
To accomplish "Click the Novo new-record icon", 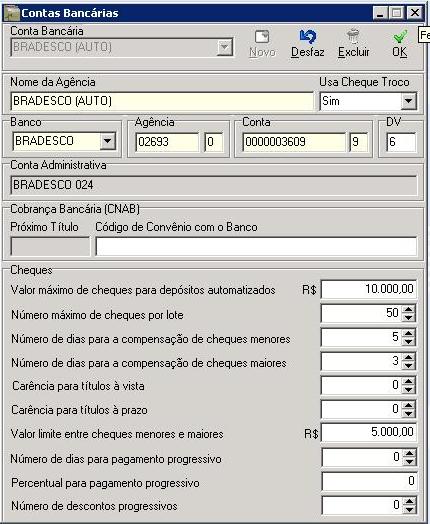I will 262,37.
